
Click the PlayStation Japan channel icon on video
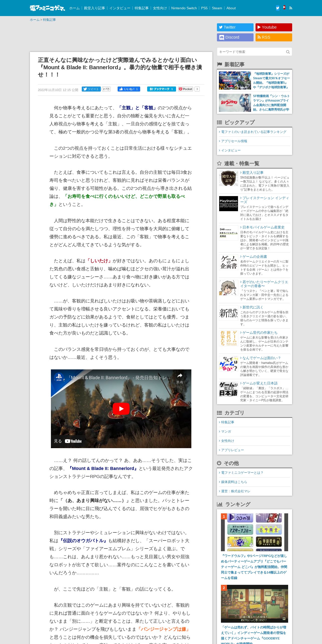pos(59,377)
